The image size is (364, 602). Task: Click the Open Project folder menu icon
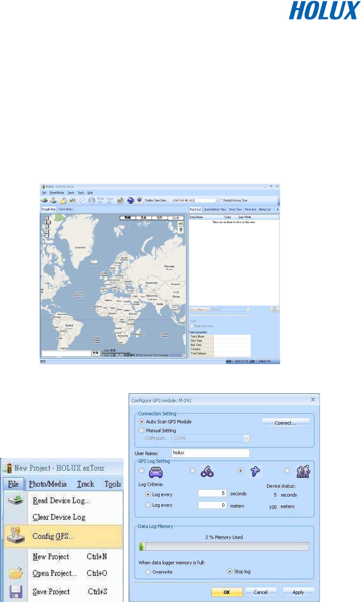(x=15, y=573)
